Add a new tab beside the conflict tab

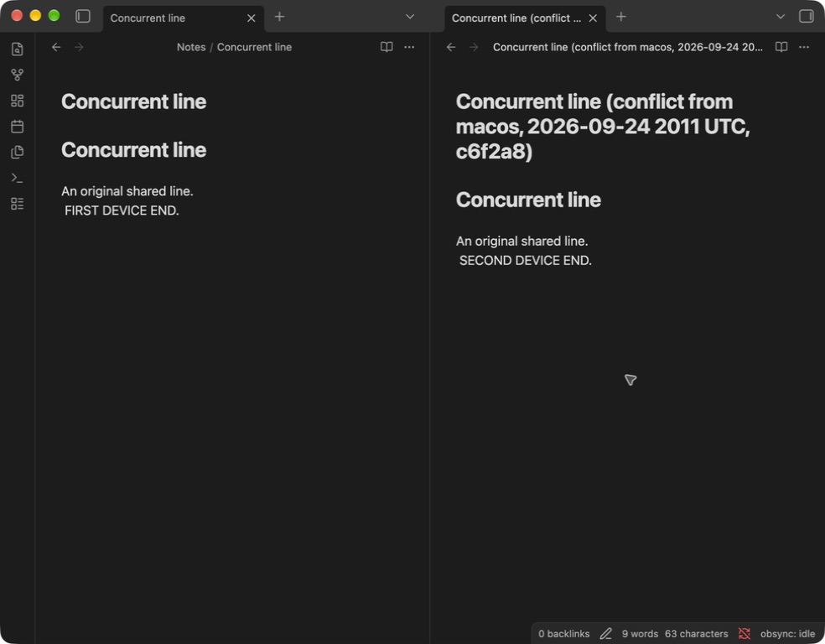click(x=621, y=17)
